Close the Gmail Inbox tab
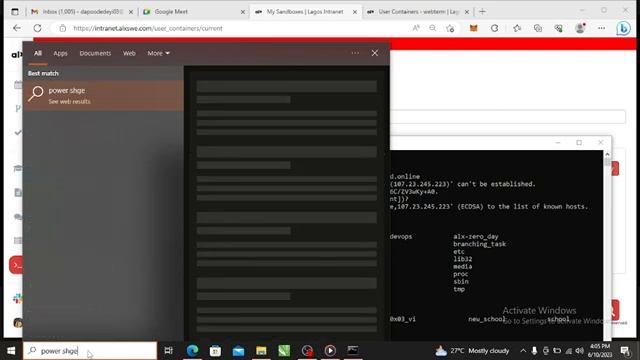The width and height of the screenshot is (640, 360). tap(131, 12)
